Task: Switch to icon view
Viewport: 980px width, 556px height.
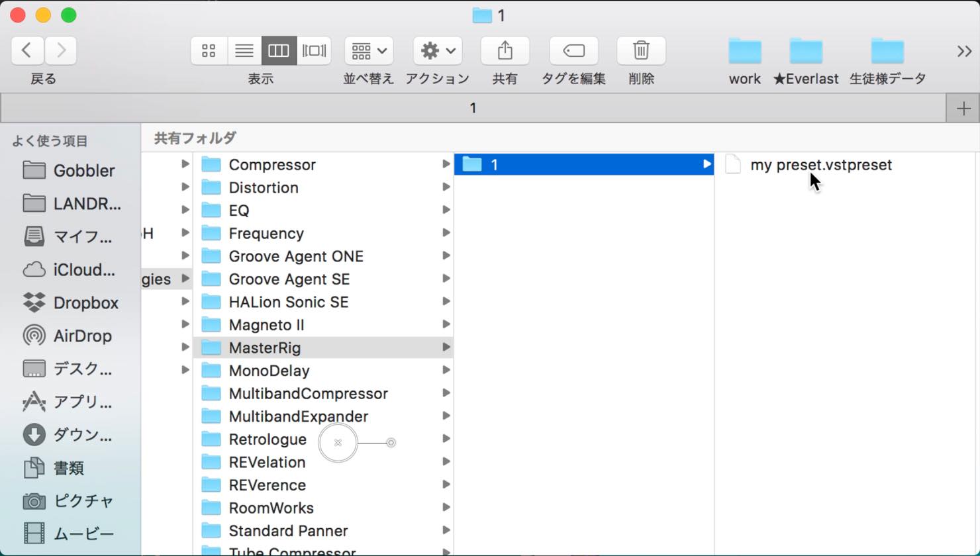Action: pos(209,50)
